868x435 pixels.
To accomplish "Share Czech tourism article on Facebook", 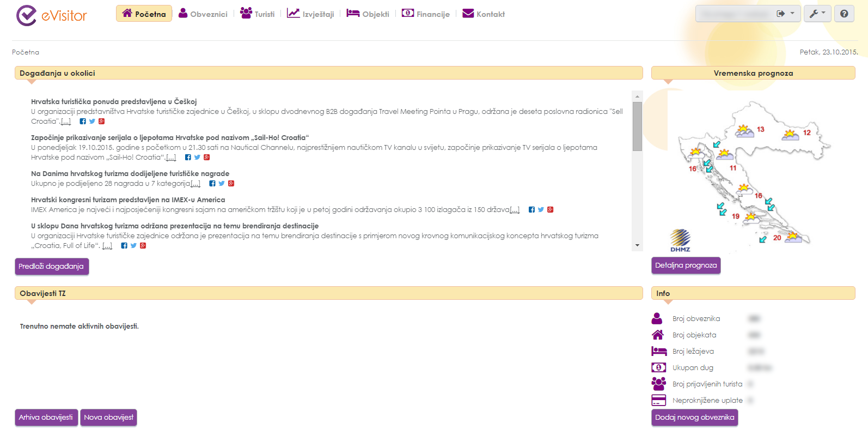I will click(83, 122).
